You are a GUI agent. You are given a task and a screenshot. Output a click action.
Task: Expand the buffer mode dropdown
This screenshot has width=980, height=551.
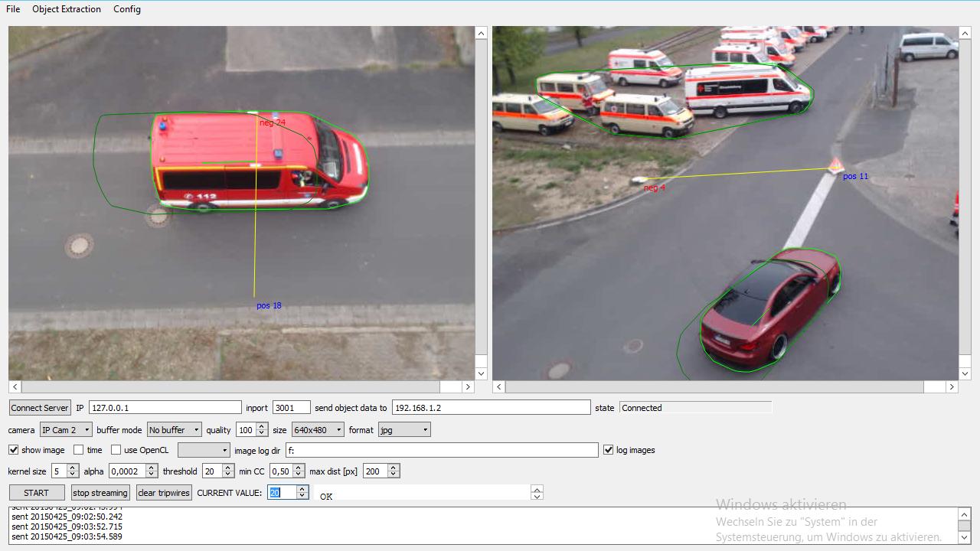pyautogui.click(x=175, y=430)
